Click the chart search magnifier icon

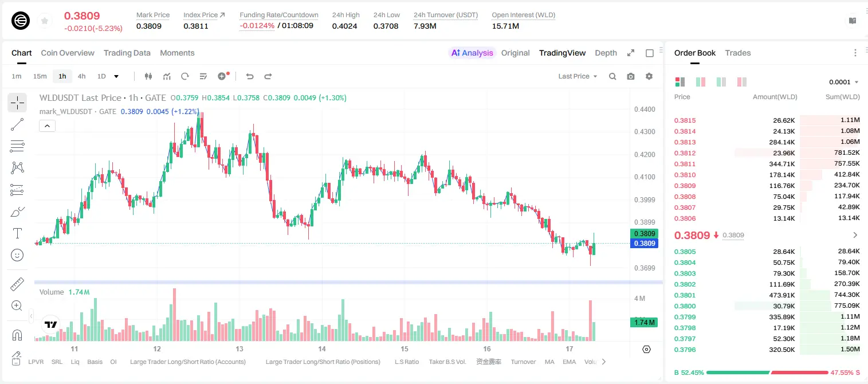point(612,76)
